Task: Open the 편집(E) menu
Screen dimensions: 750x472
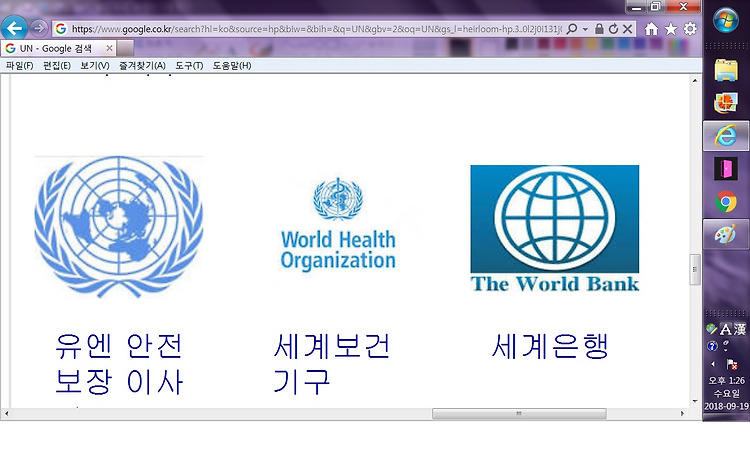Action: [57, 66]
